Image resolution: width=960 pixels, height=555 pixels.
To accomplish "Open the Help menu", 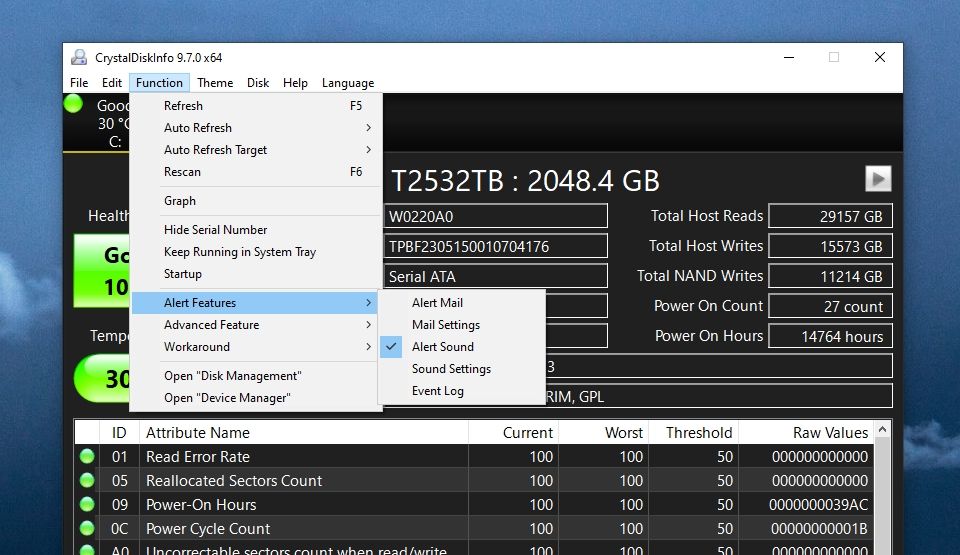I will (295, 83).
